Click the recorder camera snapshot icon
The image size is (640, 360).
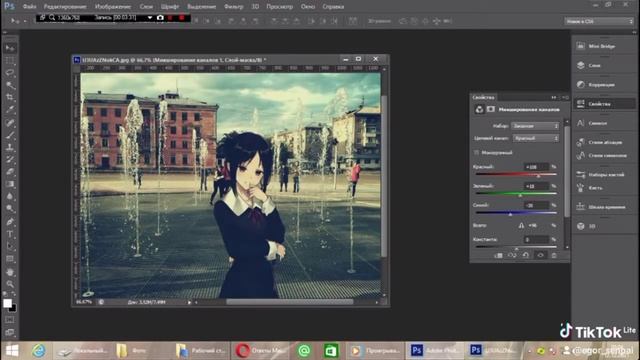pyautogui.click(x=160, y=18)
